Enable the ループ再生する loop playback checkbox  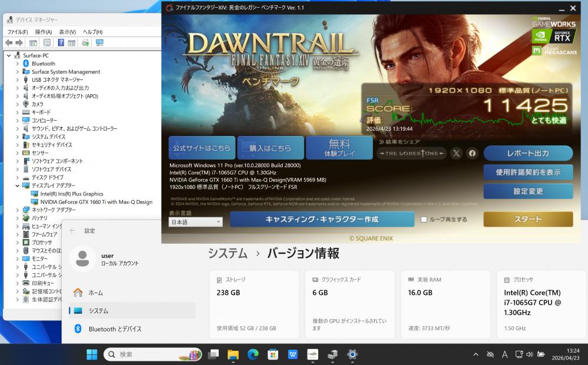(424, 220)
